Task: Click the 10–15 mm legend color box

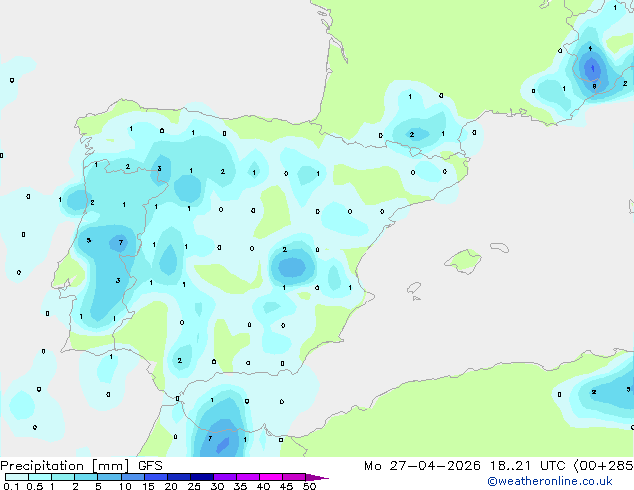Action: coord(132,477)
